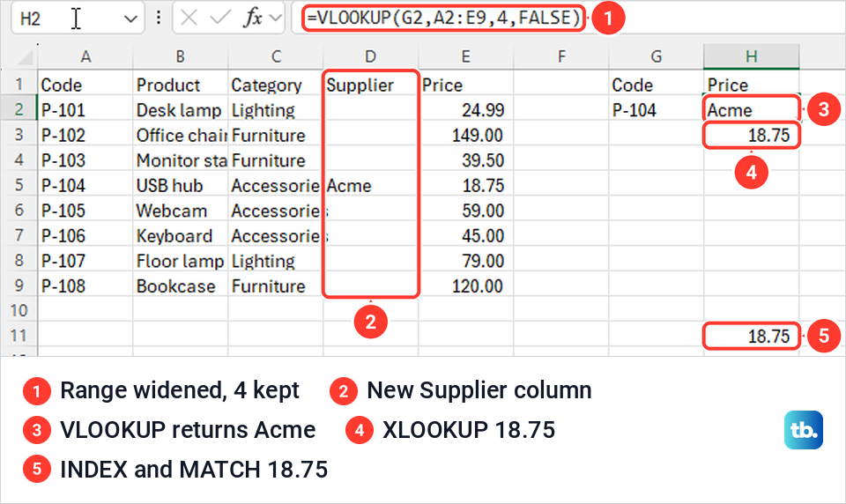Select column E header
846x504 pixels.
[465, 56]
